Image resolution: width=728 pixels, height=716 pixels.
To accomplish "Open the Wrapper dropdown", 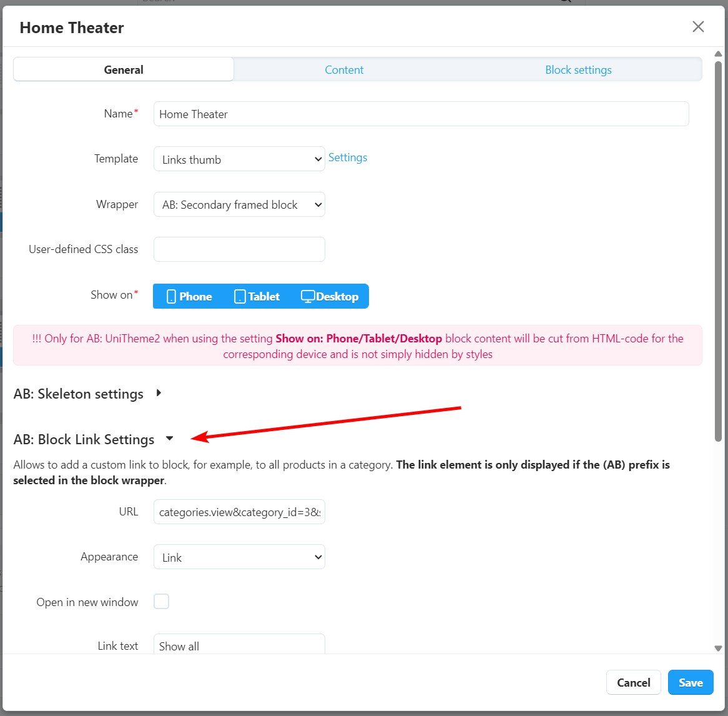I will [x=239, y=204].
